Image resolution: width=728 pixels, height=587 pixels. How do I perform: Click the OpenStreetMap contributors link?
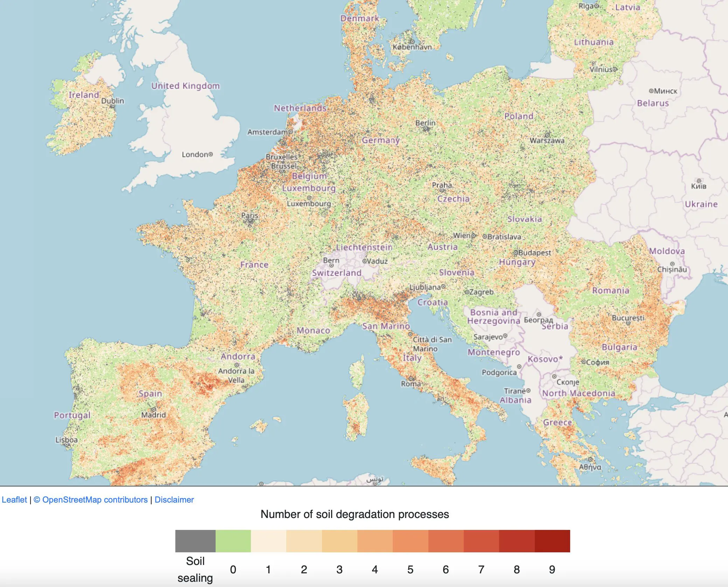[91, 500]
